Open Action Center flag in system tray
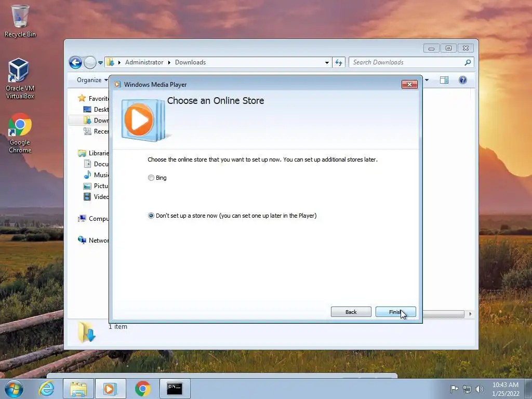 coord(454,389)
